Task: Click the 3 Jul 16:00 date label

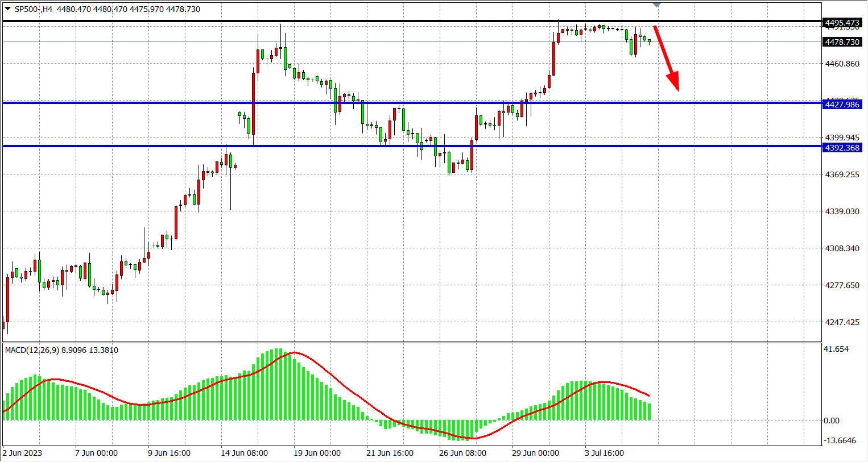Action: point(604,453)
